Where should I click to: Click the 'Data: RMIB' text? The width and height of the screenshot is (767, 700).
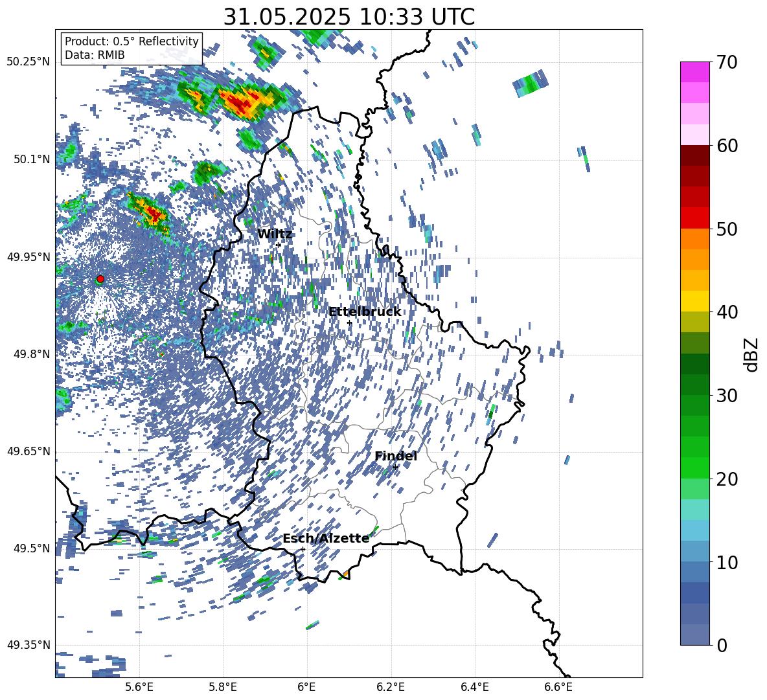[95, 55]
